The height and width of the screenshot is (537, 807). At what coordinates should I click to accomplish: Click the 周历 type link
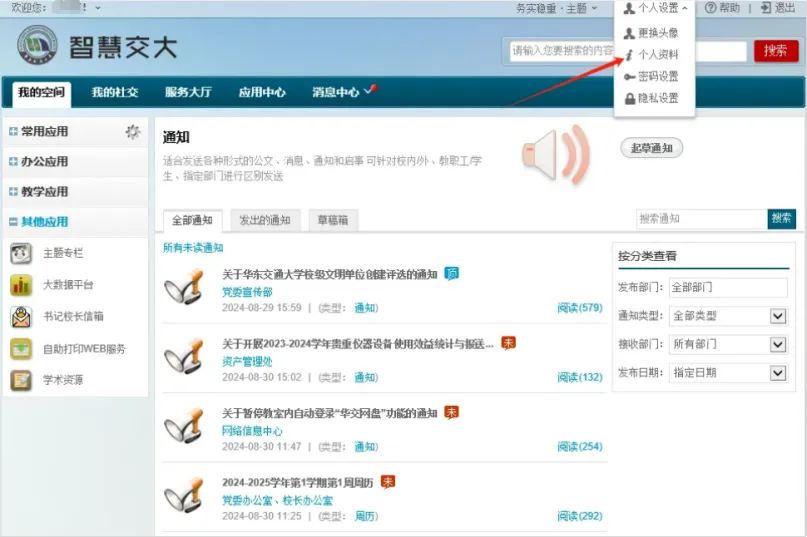pyautogui.click(x=365, y=516)
